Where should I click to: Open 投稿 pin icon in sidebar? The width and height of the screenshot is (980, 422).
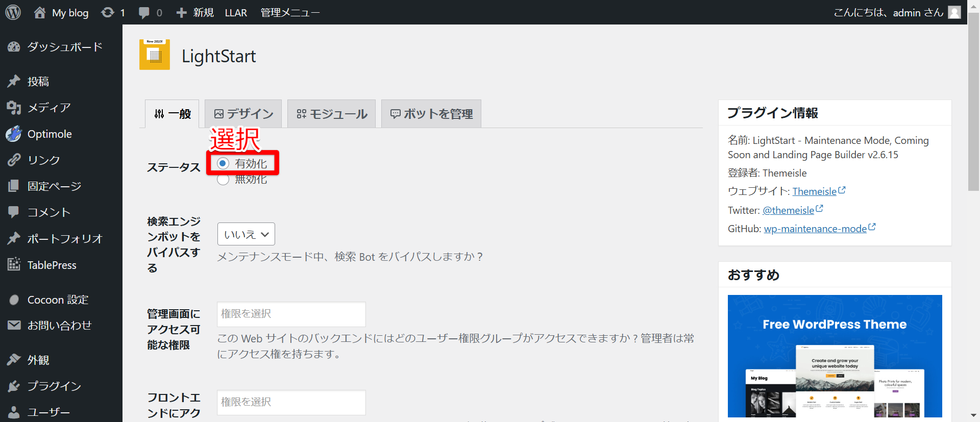(14, 81)
